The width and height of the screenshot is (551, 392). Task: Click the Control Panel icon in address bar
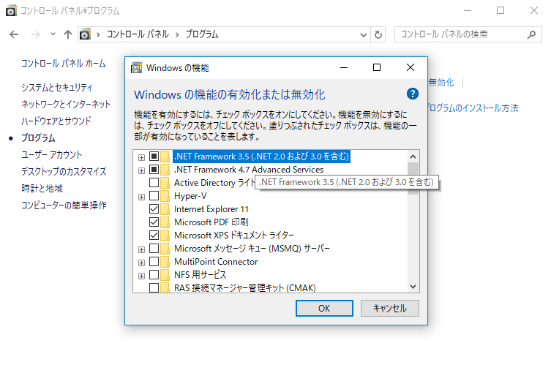click(85, 34)
